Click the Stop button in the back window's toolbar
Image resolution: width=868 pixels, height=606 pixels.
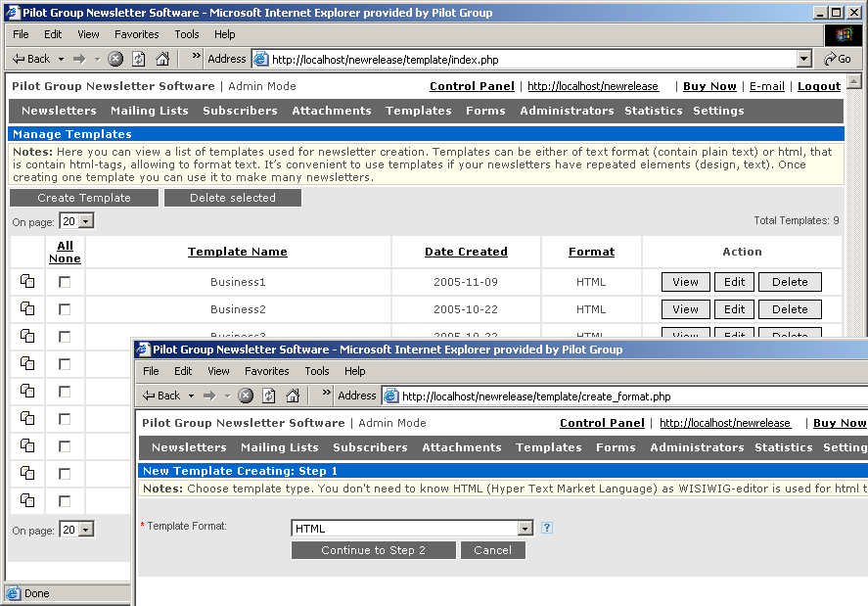click(115, 59)
